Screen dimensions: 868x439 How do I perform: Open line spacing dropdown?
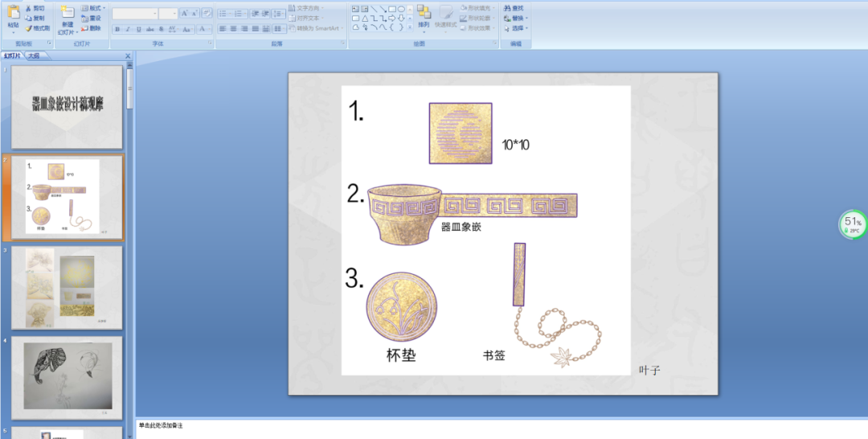click(x=278, y=14)
